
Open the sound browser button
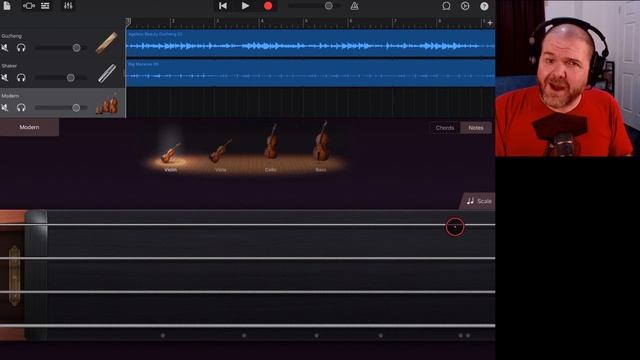(28, 6)
